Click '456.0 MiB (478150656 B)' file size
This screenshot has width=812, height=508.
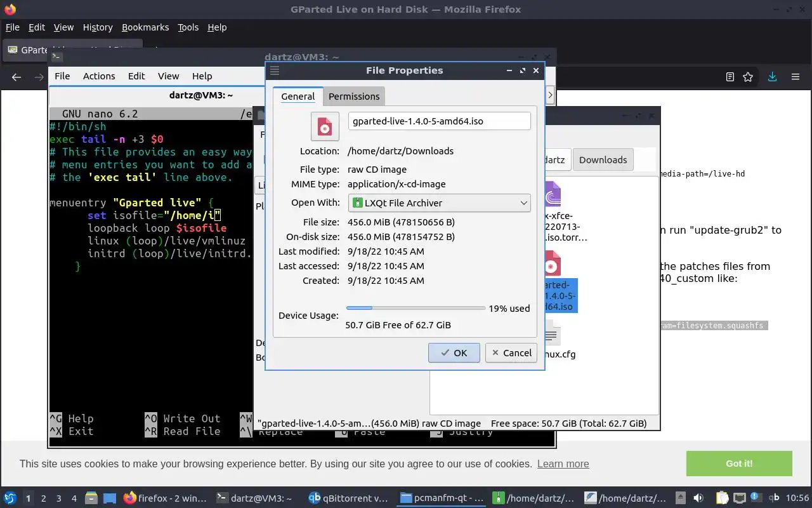(401, 222)
